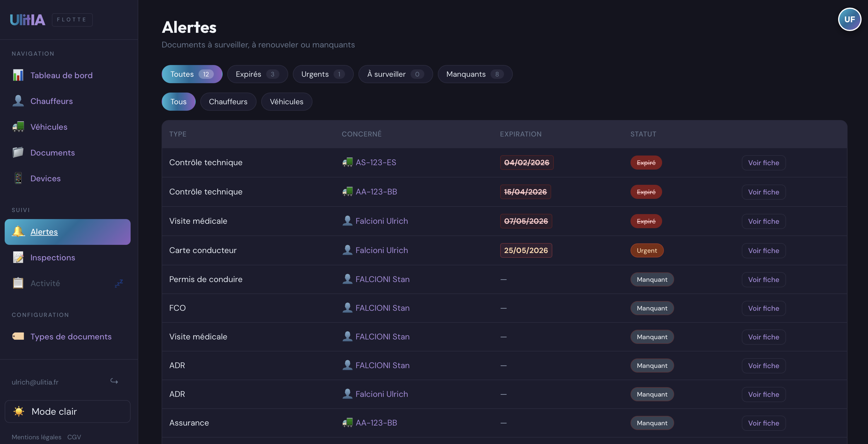Click the EXPIRATION column header
This screenshot has width=868, height=444.
[521, 134]
